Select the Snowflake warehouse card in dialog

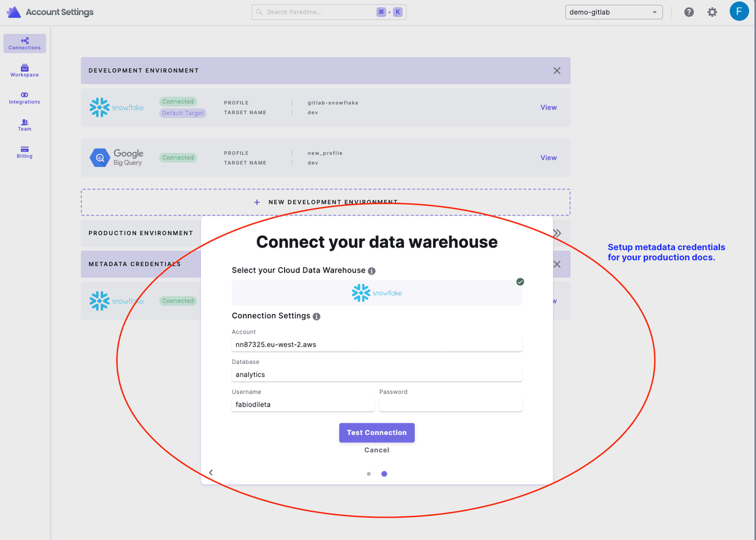tap(377, 292)
